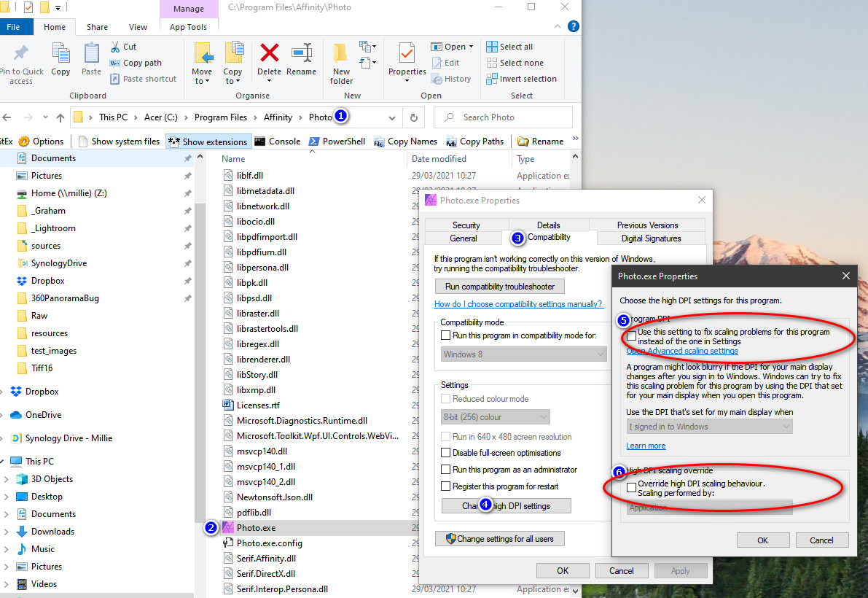Refresh the folder view in address bar
Image resolution: width=868 pixels, height=598 pixels.
click(x=413, y=117)
